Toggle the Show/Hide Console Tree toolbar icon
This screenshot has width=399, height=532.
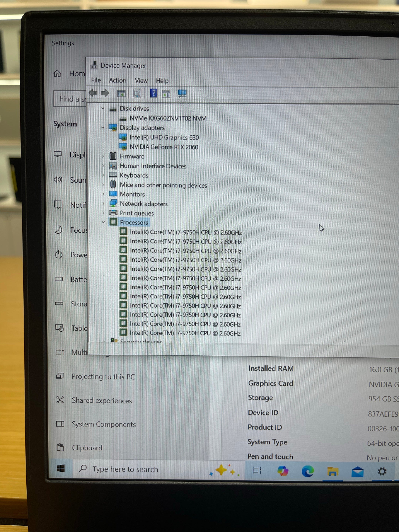click(x=121, y=93)
